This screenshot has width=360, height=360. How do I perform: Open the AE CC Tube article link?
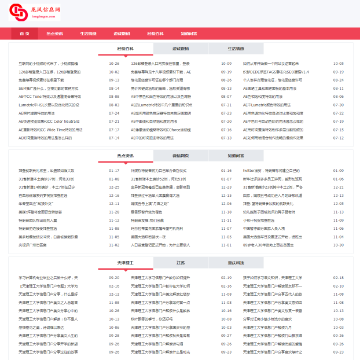click(x=50, y=97)
